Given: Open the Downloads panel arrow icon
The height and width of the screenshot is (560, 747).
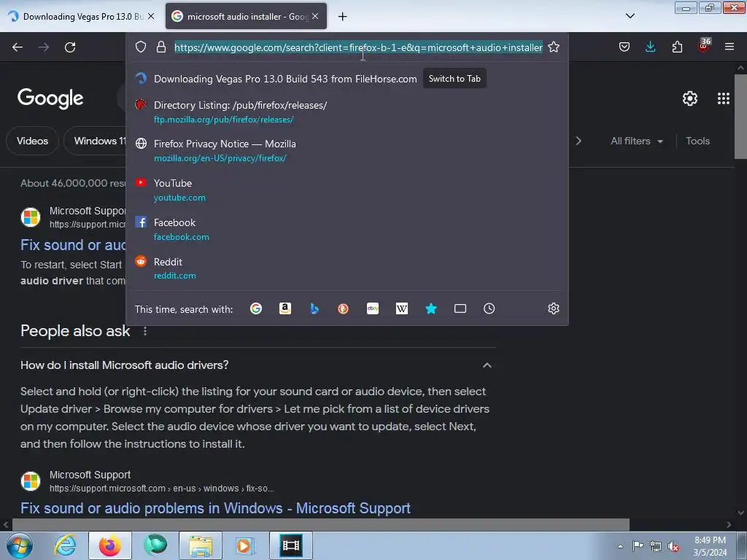Looking at the screenshot, I should coord(650,47).
